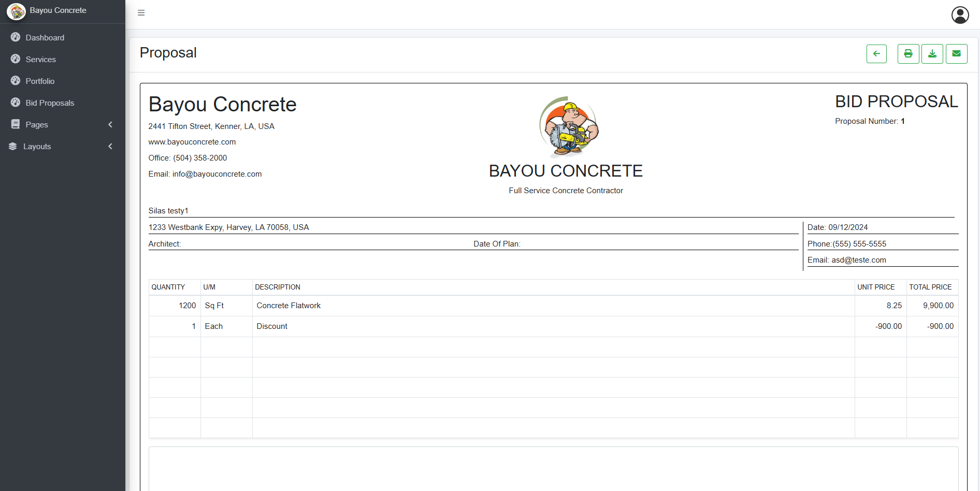
Task: Click the Bid Proposals icon
Action: tap(15, 103)
